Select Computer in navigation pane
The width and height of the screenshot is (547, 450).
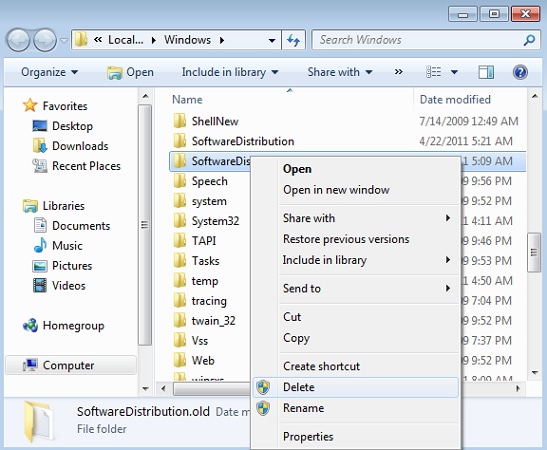pos(71,365)
